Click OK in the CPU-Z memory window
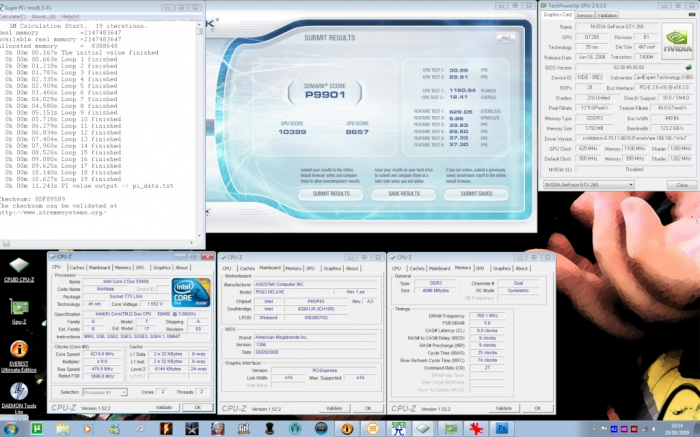The width and height of the screenshot is (700, 437). [538, 408]
